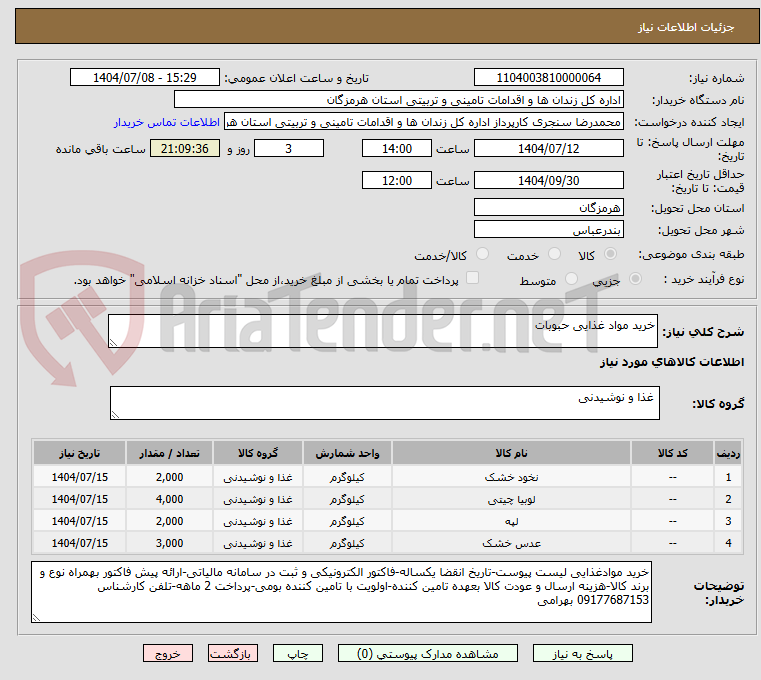Click the بازگشت back button
This screenshot has height=680, width=761.
[x=232, y=653]
